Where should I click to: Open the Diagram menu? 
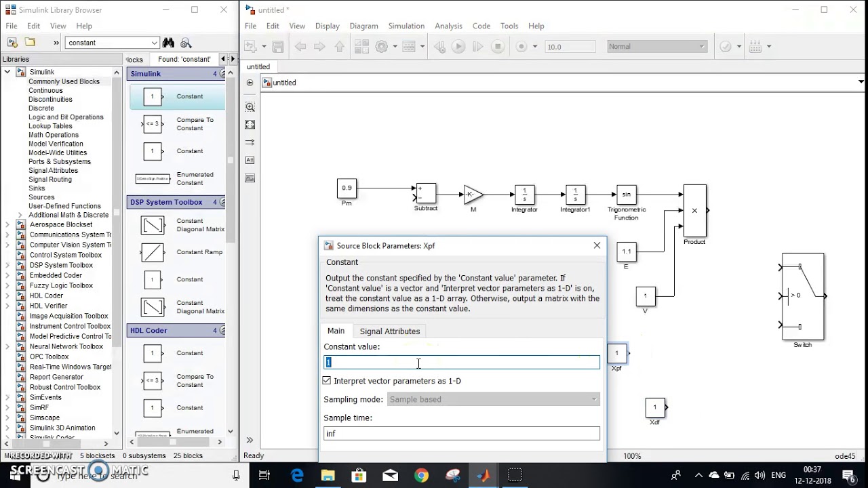coord(363,26)
